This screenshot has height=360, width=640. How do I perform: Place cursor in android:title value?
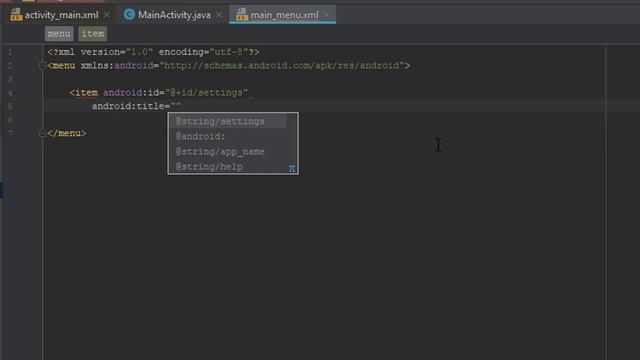coord(176,106)
